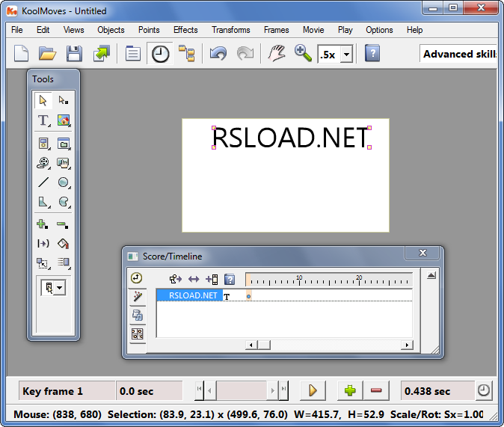This screenshot has width=504, height=427.
Task: Click the timeline add-frame plus icon
Action: point(212,280)
